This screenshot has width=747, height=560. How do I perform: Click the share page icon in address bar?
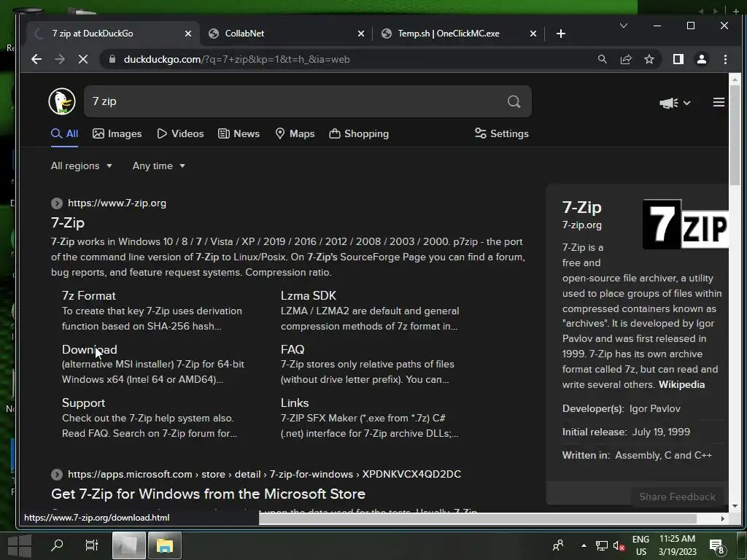625,59
